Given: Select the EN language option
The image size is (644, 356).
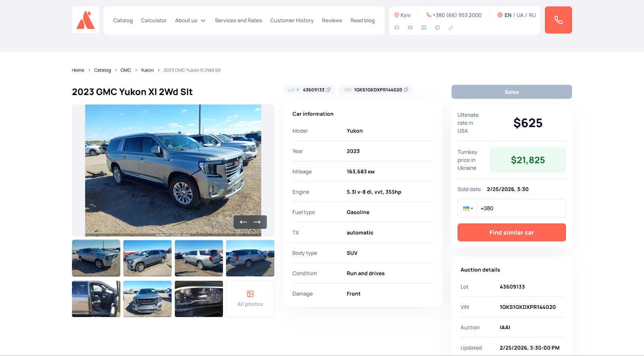Looking at the screenshot, I should (x=508, y=15).
